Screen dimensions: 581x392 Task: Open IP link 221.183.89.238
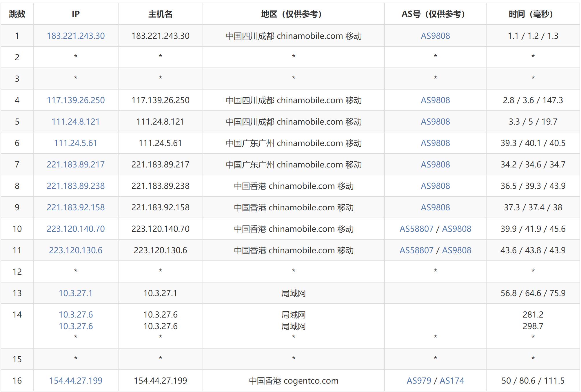coord(76,186)
